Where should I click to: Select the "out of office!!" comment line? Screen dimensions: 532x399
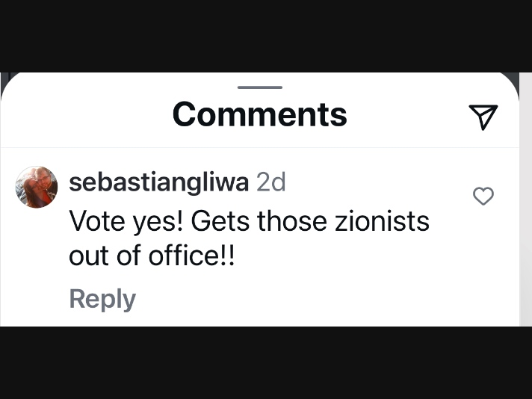pyautogui.click(x=152, y=256)
